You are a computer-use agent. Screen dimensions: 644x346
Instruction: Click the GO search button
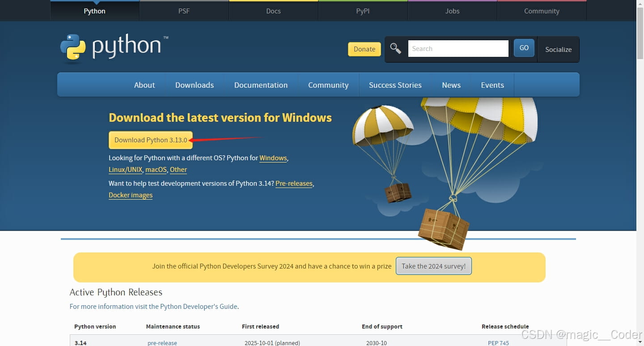[x=524, y=48]
